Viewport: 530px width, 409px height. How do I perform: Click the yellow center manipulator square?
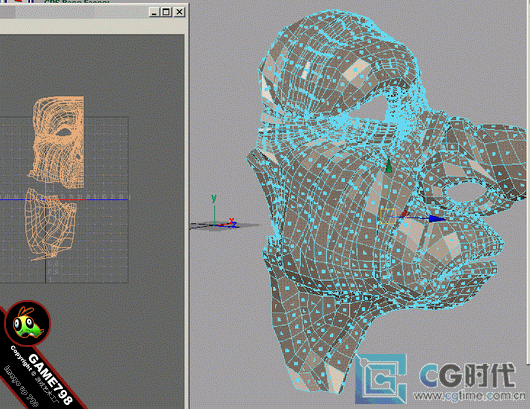388,216
